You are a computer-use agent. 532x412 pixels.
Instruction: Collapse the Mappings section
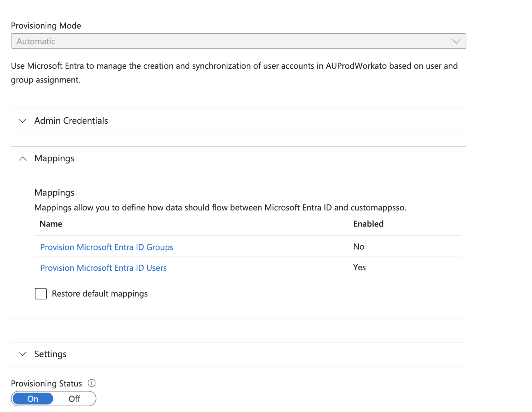[54, 158]
